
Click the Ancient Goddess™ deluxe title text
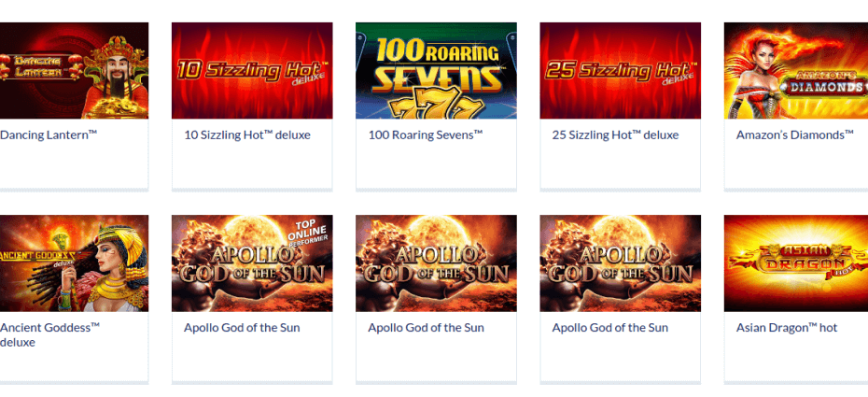point(49,335)
